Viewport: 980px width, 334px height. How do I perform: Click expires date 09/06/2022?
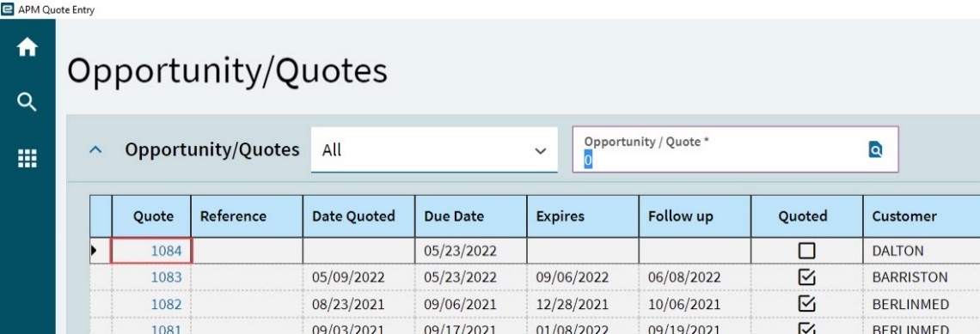(583, 277)
